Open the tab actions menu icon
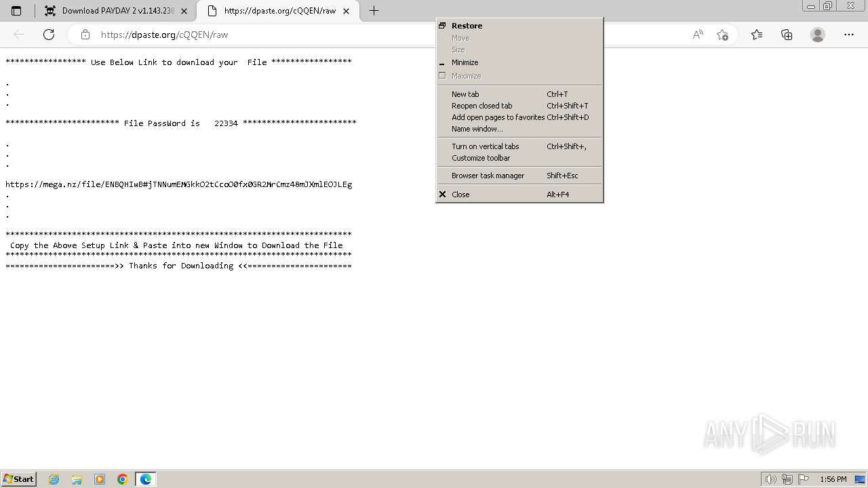Viewport: 868px width, 488px height. click(16, 11)
